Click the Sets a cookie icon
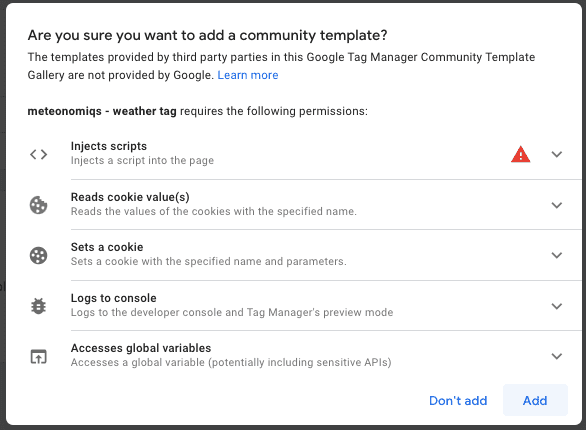Screen dimensions: 586x430 [38, 256]
